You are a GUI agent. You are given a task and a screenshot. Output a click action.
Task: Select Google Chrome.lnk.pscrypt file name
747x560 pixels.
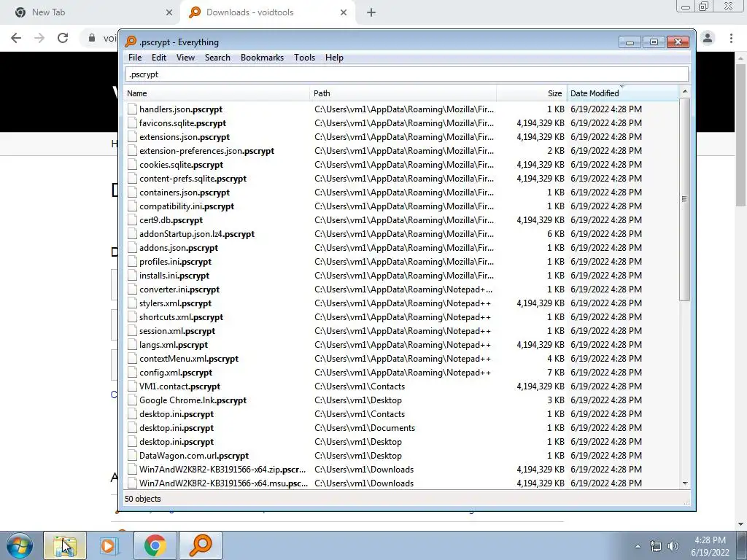click(x=193, y=400)
